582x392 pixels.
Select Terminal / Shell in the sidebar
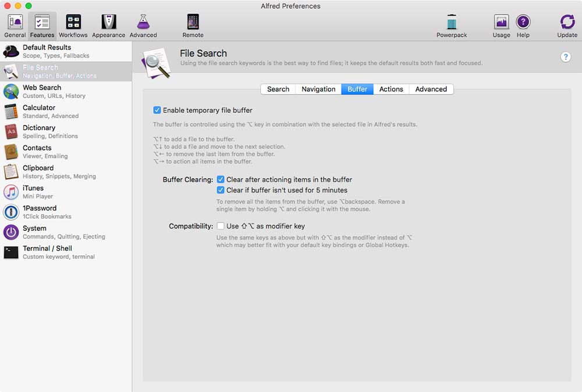pos(47,252)
